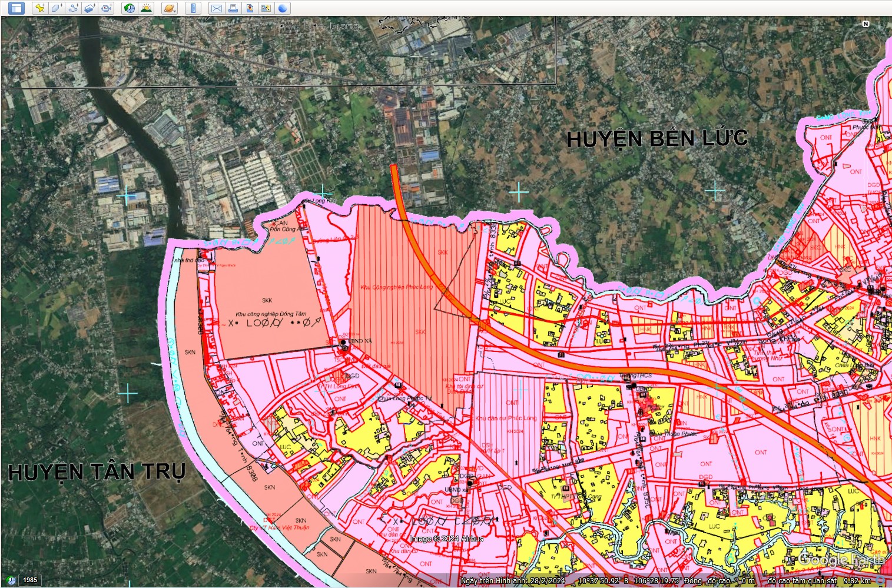Click the imagery date status text
The image size is (892, 588).
click(513, 581)
